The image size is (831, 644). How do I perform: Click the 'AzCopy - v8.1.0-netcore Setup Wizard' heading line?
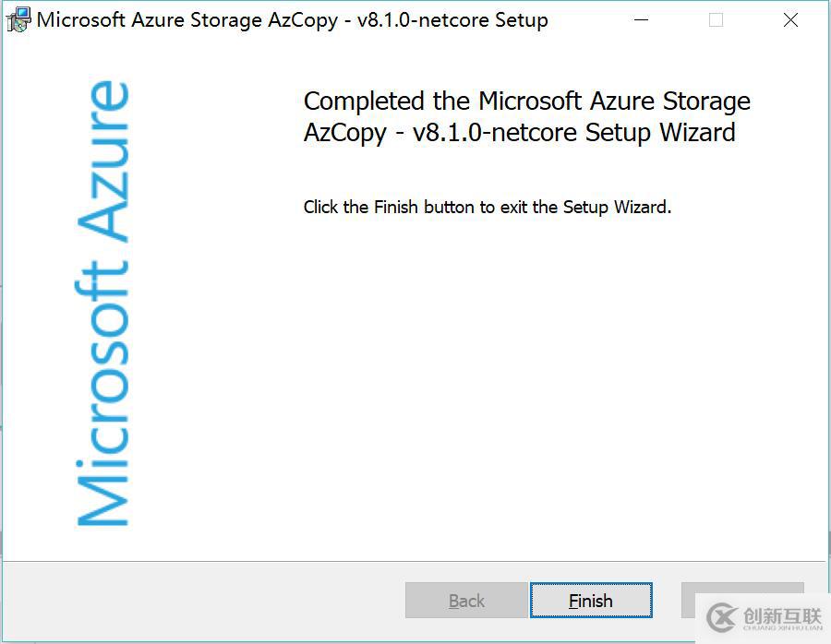point(519,133)
